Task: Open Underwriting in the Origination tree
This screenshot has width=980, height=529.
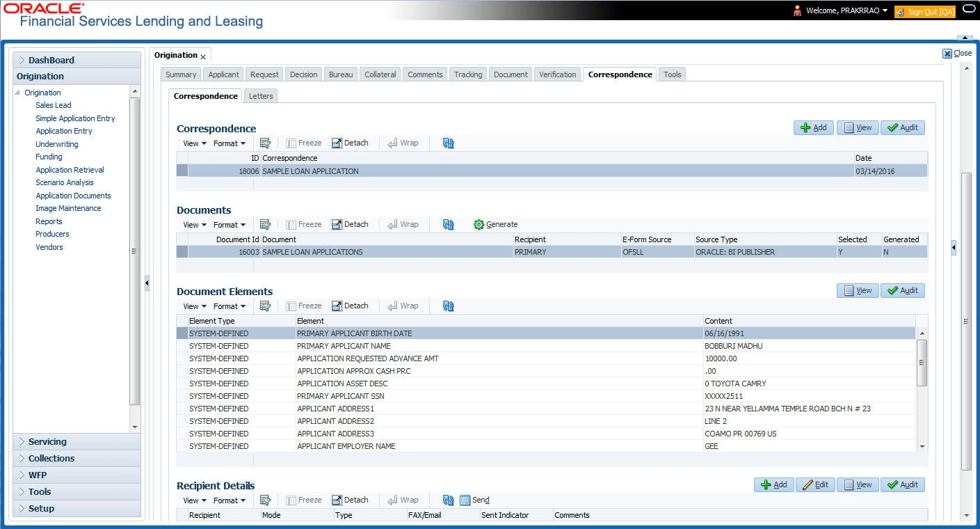Action: 57,144
